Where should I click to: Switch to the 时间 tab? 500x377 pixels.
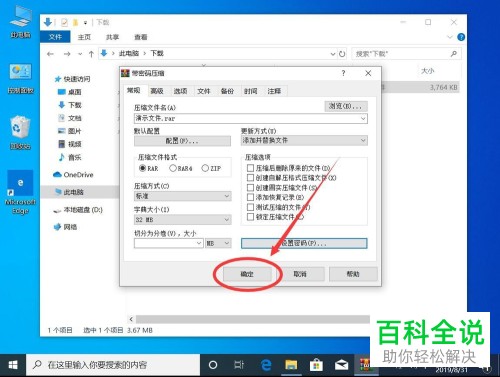coord(250,91)
